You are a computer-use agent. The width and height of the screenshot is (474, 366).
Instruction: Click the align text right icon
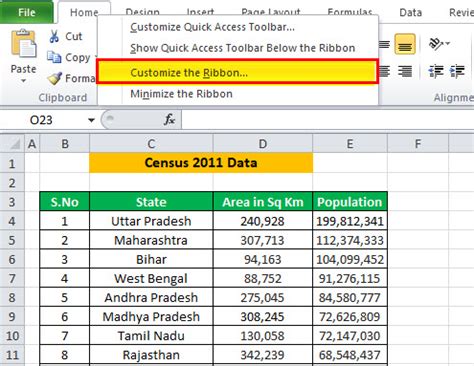pos(405,71)
